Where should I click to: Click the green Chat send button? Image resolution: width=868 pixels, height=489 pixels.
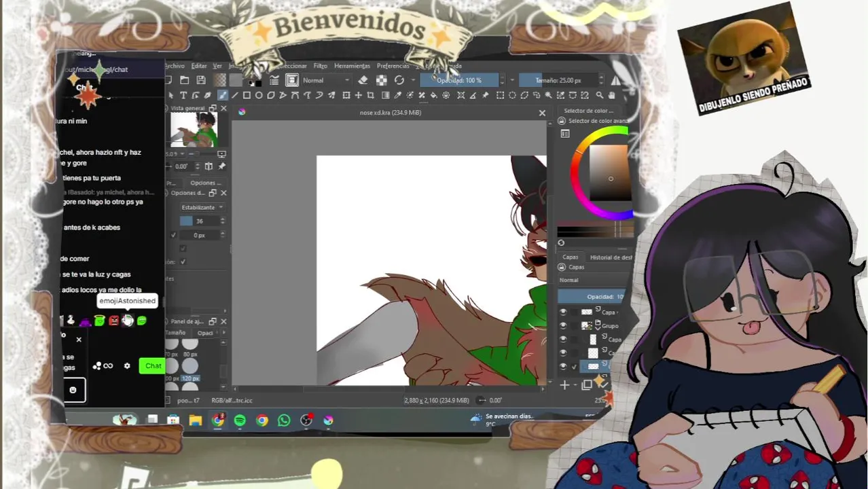tap(153, 366)
